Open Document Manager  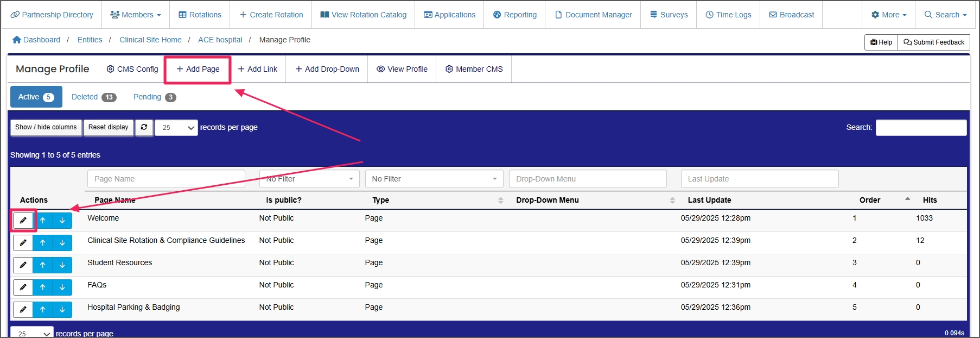(593, 15)
